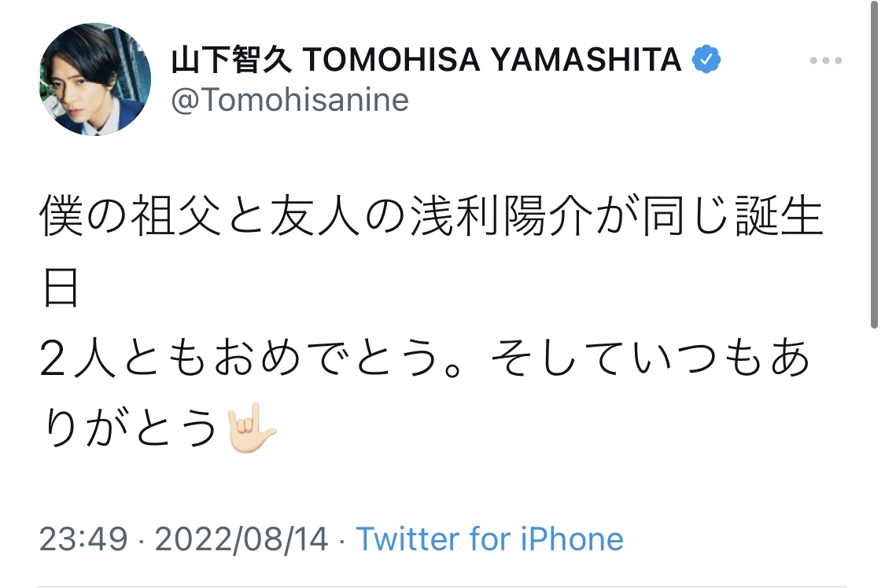The height and width of the screenshot is (588, 885).
Task: Click the 2022/08/14 post date
Action: [242, 539]
